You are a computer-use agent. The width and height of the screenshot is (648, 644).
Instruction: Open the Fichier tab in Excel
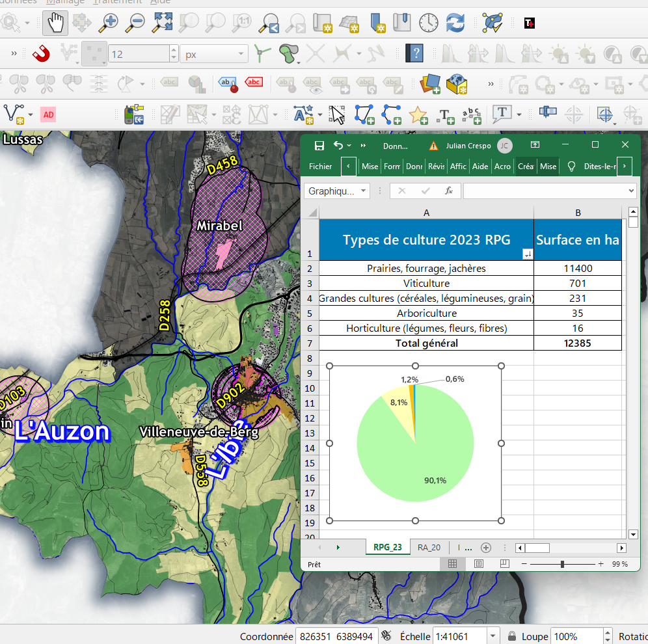[321, 167]
